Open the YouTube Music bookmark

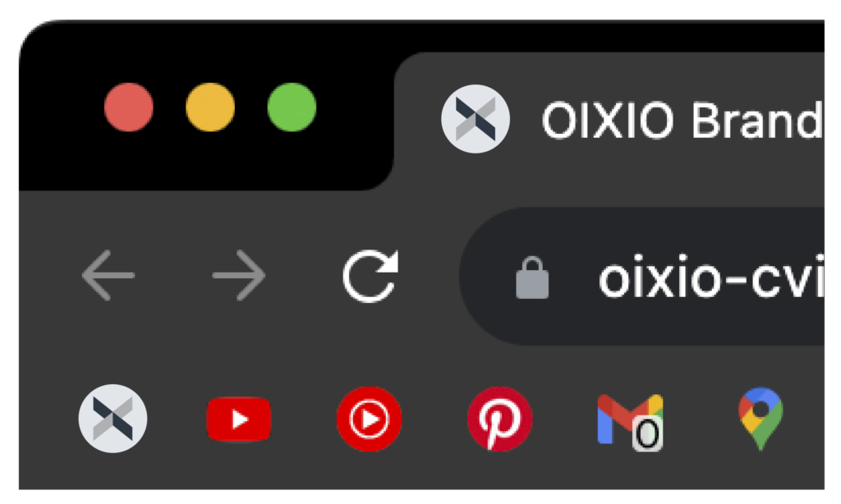(369, 419)
